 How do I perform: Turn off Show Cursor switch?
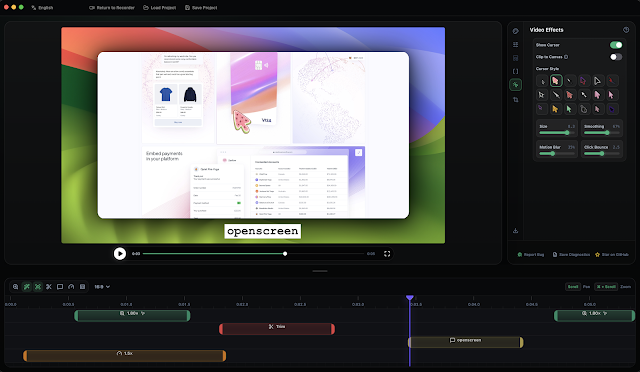point(616,45)
